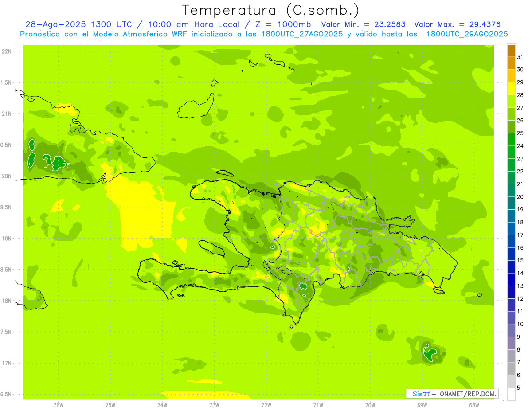Click the 71W longitude axis label

point(318,405)
